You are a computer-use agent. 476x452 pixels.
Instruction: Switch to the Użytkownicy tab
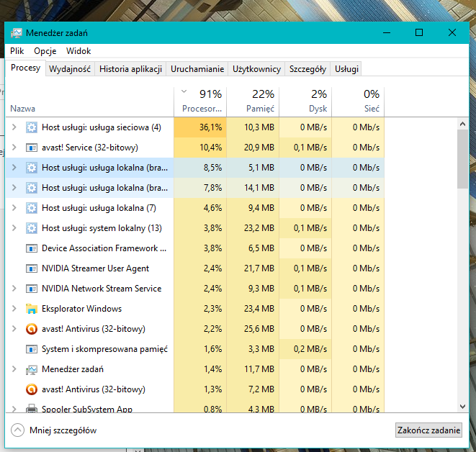tap(256, 69)
